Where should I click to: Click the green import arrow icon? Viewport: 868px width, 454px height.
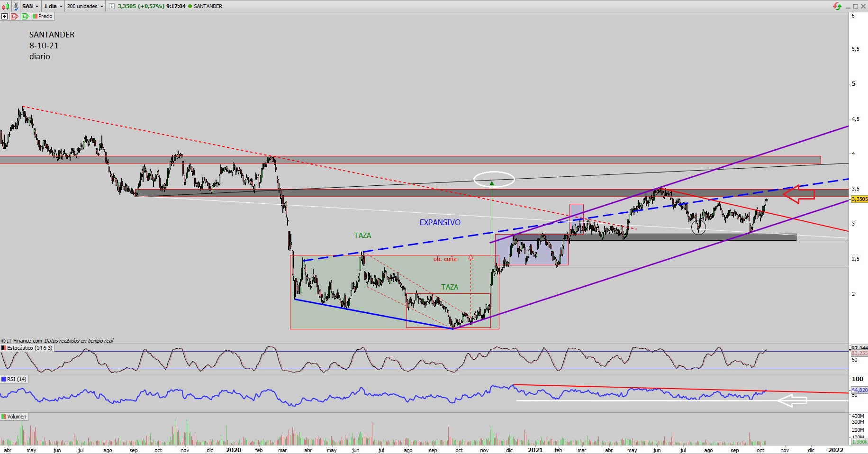pyautogui.click(x=25, y=16)
